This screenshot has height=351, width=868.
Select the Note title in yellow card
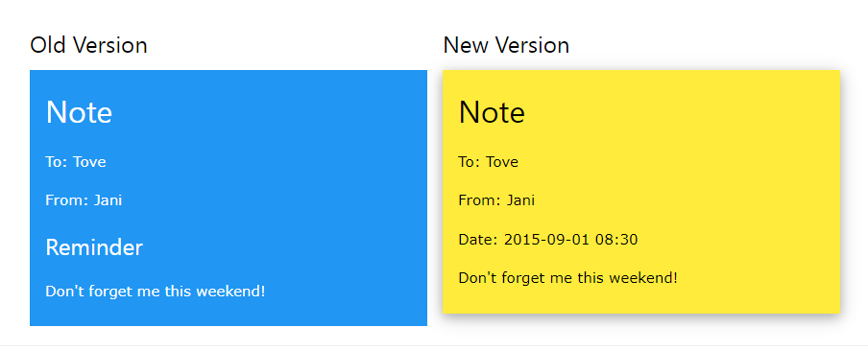[x=492, y=112]
